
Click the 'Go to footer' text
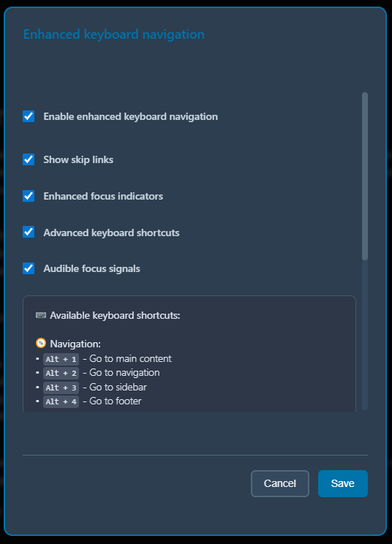(116, 401)
